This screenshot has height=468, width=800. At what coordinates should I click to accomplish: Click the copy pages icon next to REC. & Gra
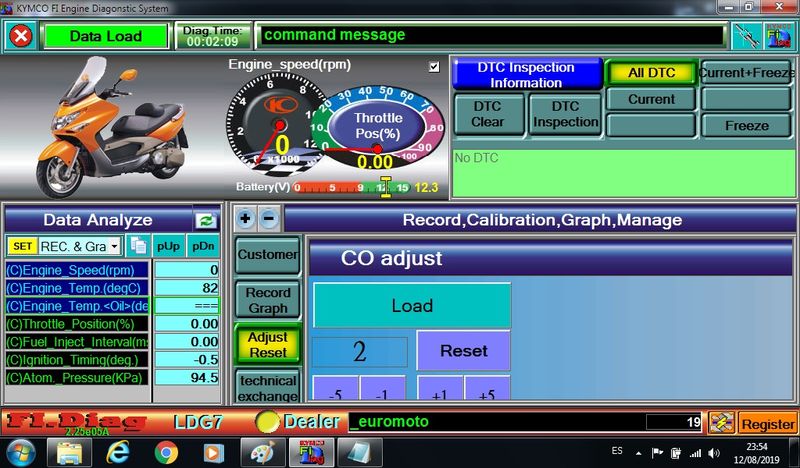click(x=138, y=246)
